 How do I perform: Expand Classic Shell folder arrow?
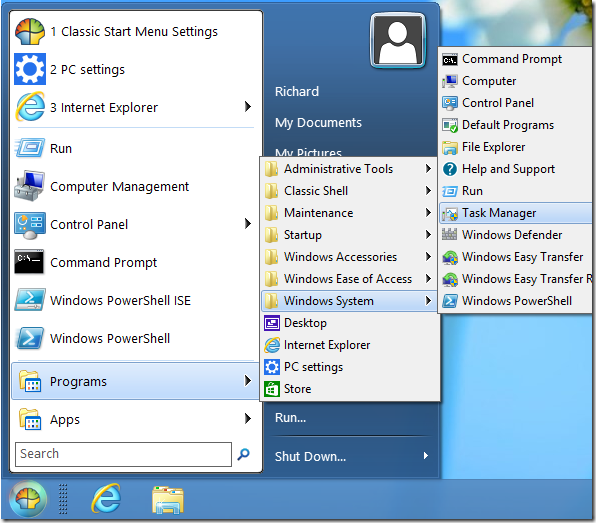[x=428, y=190]
